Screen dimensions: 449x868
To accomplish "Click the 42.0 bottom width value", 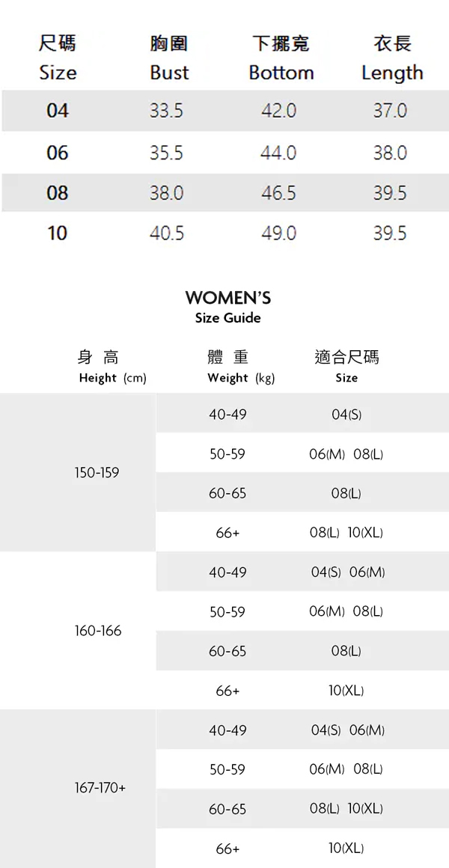I will tap(278, 111).
